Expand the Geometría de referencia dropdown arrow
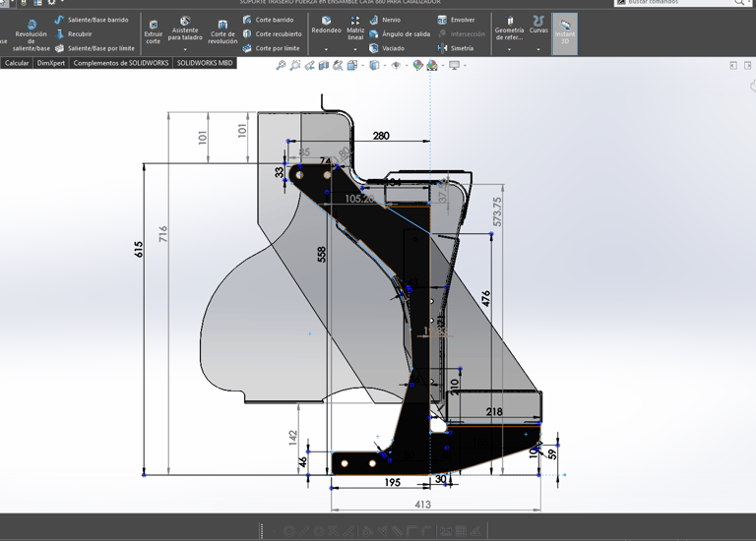The width and height of the screenshot is (756, 541). (x=509, y=49)
